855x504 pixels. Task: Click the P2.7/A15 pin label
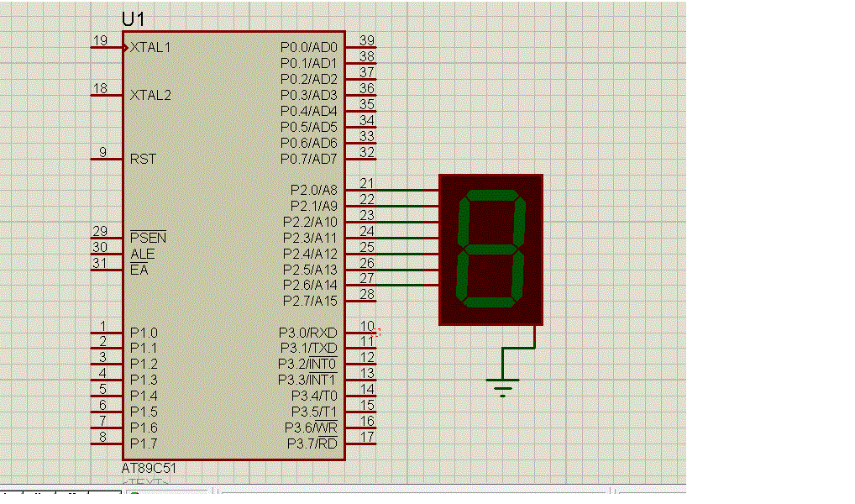[310, 301]
